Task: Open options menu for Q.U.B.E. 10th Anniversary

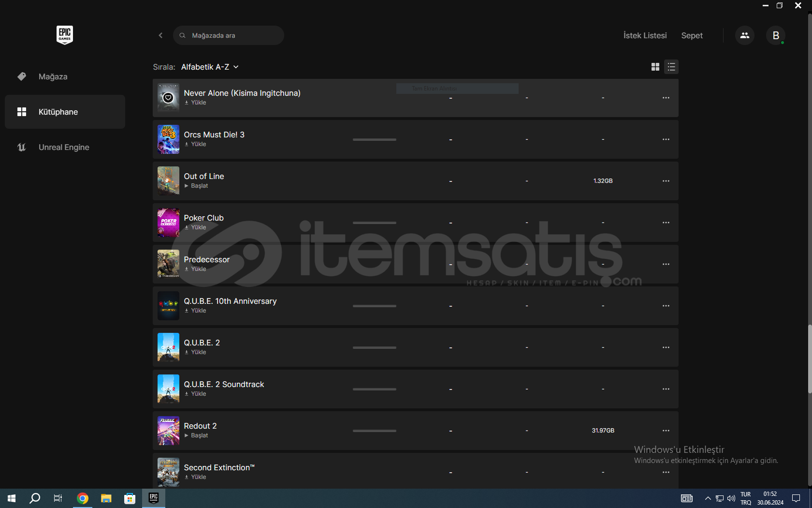Action: pos(666,306)
